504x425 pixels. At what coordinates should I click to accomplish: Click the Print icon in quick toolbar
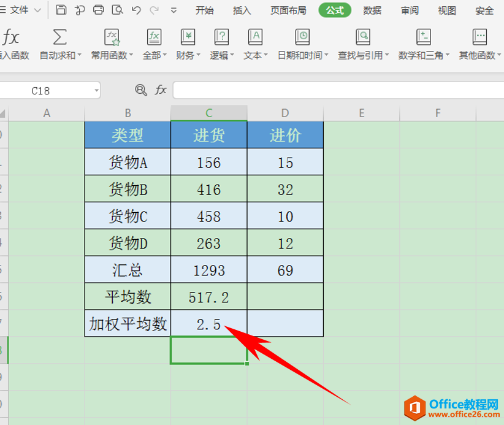click(98, 10)
